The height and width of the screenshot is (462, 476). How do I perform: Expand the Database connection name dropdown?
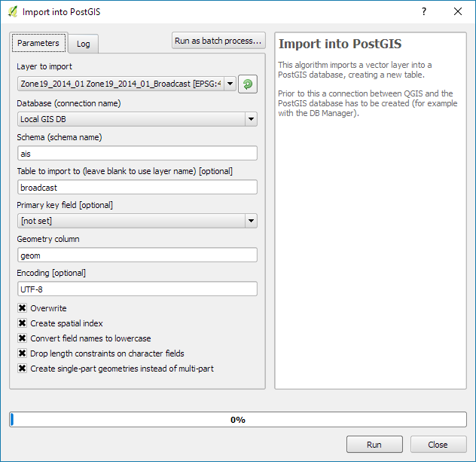coord(250,119)
